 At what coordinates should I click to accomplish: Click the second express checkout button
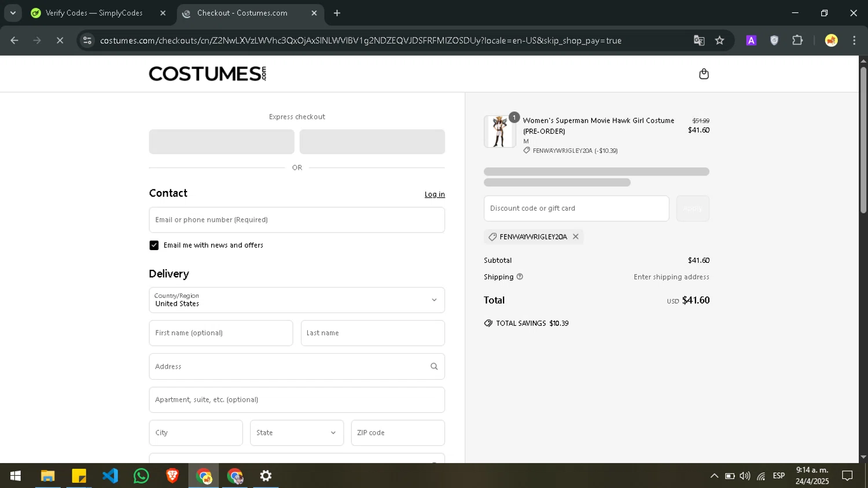[372, 142]
